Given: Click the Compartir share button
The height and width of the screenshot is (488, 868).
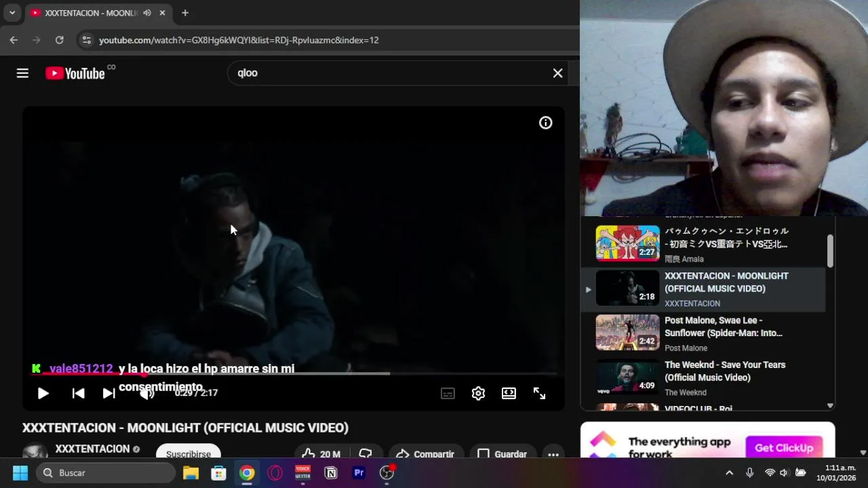Looking at the screenshot, I should [425, 454].
